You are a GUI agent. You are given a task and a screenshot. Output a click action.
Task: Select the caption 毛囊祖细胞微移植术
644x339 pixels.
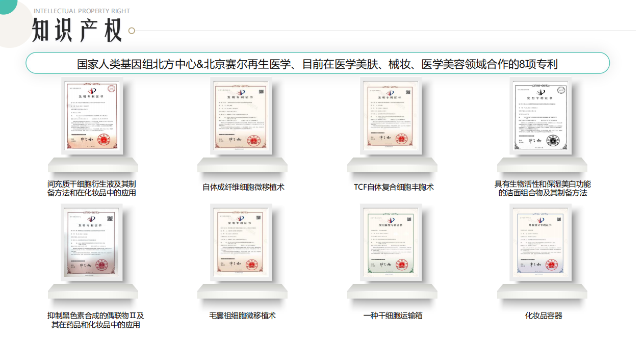coord(243,316)
